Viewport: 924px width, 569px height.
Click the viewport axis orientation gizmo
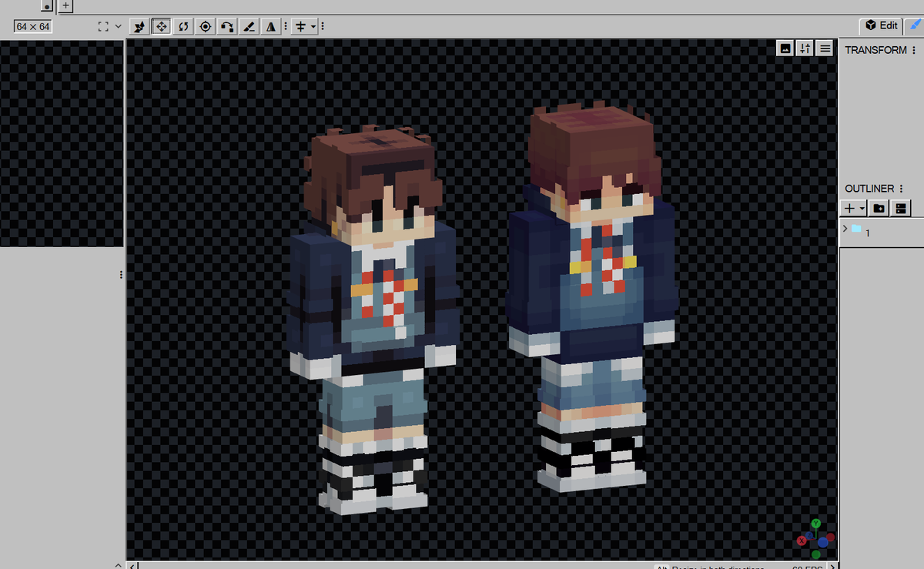(815, 539)
